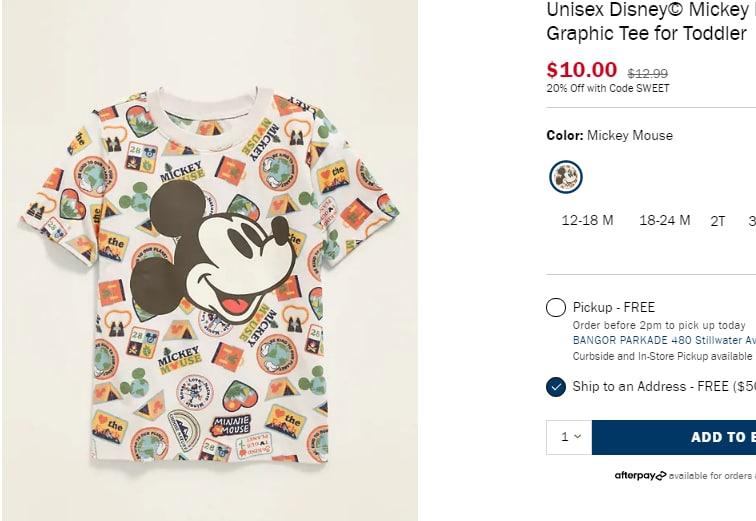Select the Ship to an Address option
This screenshot has height=521, width=756.
click(x=556, y=386)
